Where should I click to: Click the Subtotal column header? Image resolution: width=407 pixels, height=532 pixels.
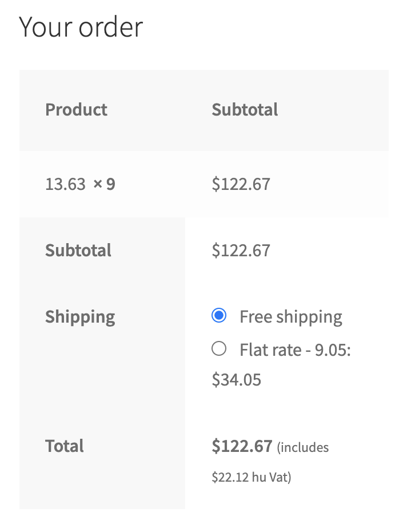(x=245, y=109)
